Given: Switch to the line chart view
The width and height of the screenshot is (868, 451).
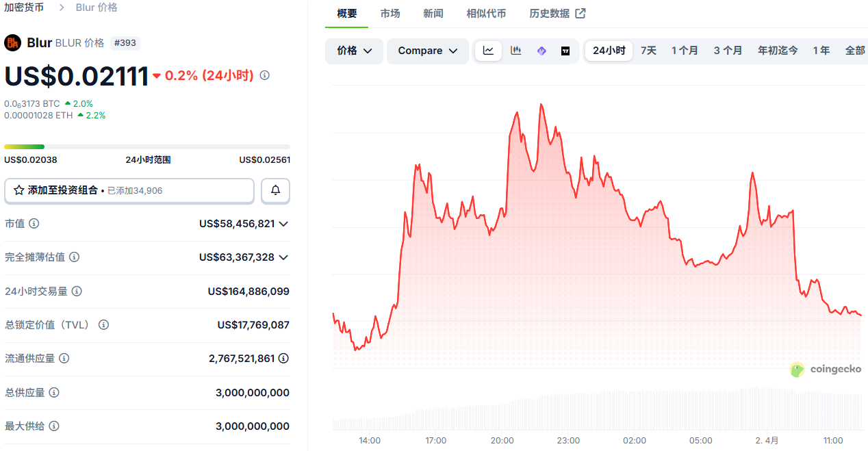Looking at the screenshot, I should [488, 51].
